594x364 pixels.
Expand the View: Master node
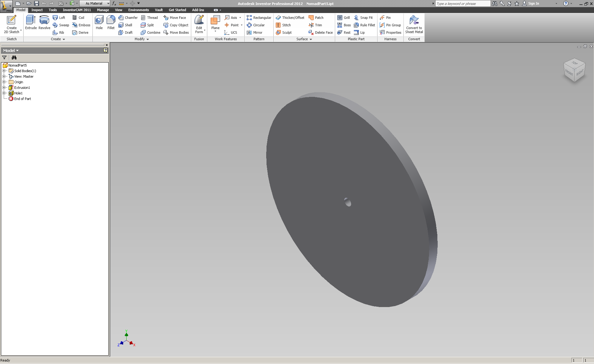click(4, 76)
